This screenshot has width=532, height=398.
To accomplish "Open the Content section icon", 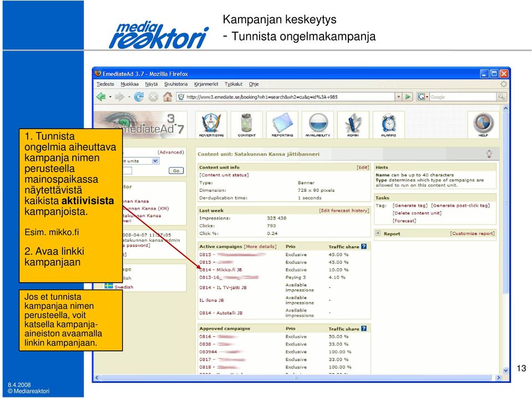I will (247, 124).
